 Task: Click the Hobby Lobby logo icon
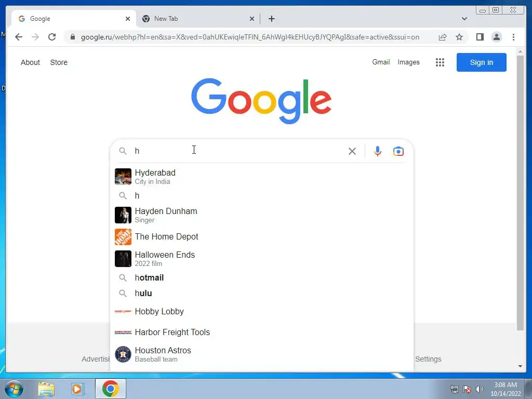[123, 312]
